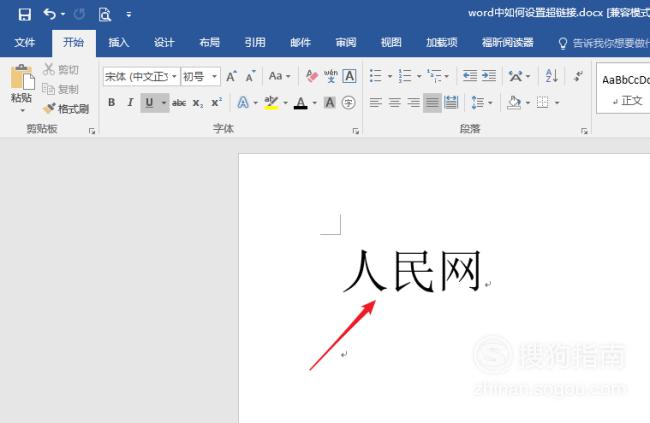Expand the 粘贴 paste options arrow
650x423 pixels.
[22, 110]
